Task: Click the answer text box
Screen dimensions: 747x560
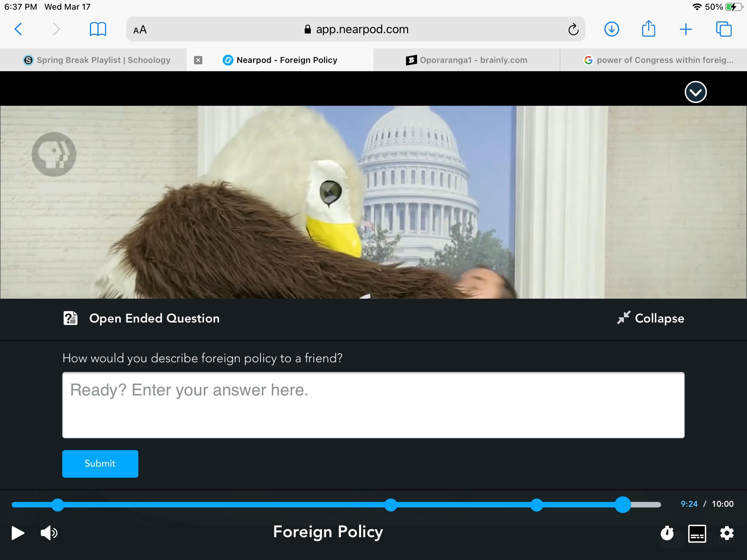Action: coord(373,405)
